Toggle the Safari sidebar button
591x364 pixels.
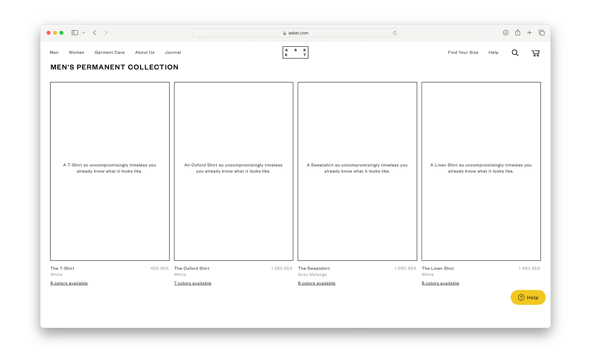click(x=75, y=33)
